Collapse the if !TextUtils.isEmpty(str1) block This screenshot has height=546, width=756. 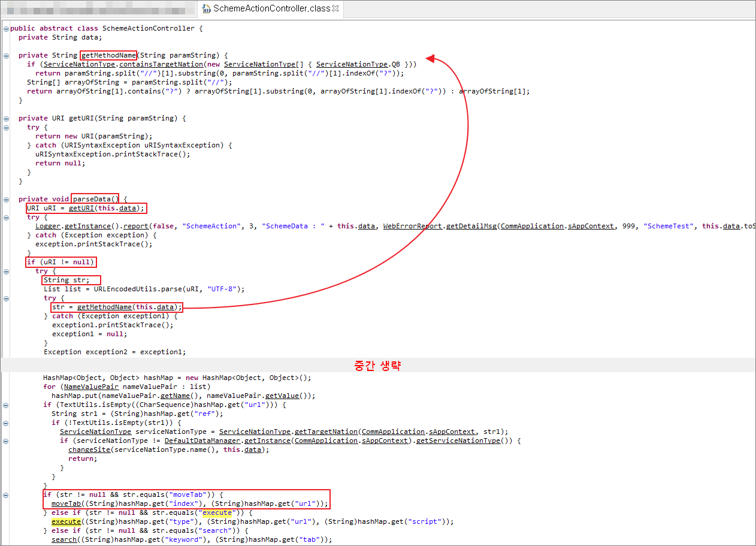[x=6, y=423]
